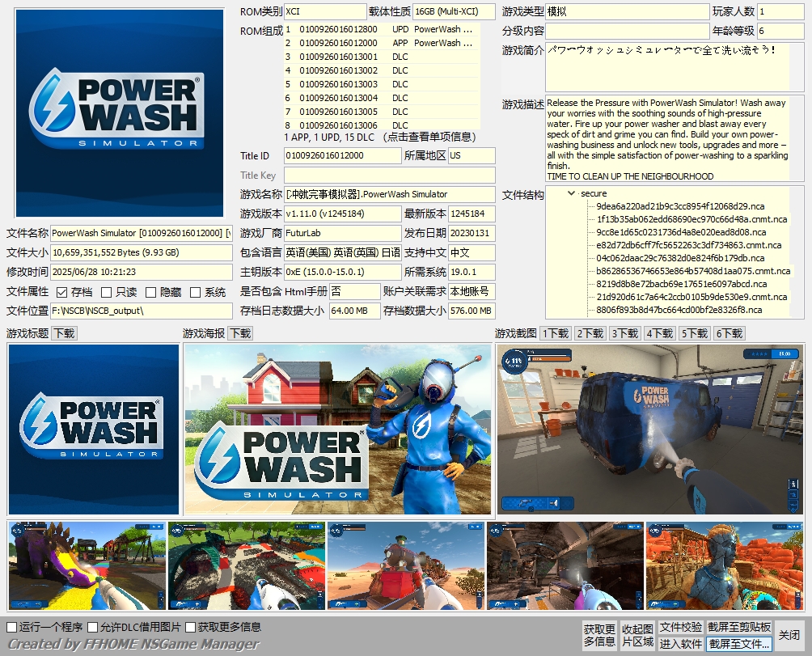Click the 5下载 screenshot download button
Image resolution: width=812 pixels, height=656 pixels.
pos(695,333)
